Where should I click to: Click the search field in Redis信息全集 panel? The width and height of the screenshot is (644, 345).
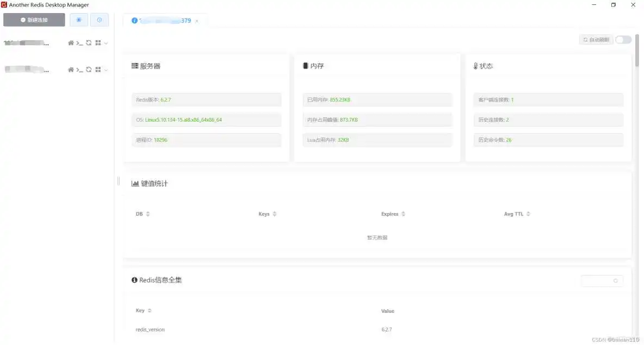pos(602,280)
